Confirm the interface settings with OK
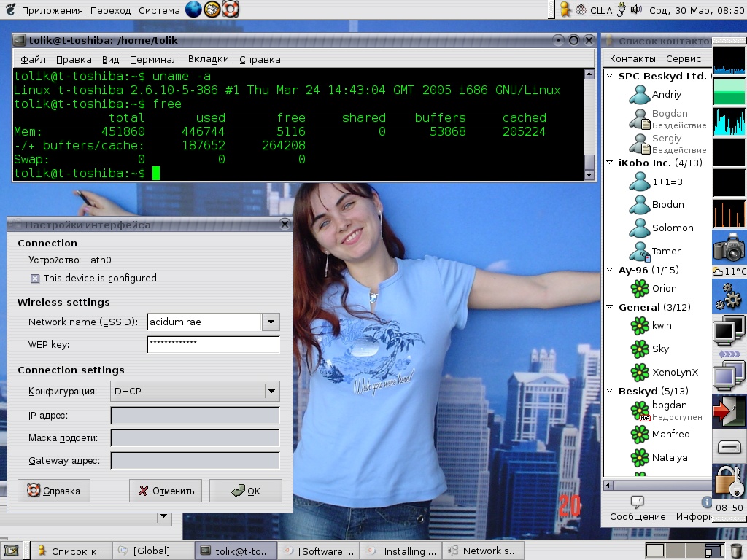The height and width of the screenshot is (560, 747). pyautogui.click(x=246, y=491)
